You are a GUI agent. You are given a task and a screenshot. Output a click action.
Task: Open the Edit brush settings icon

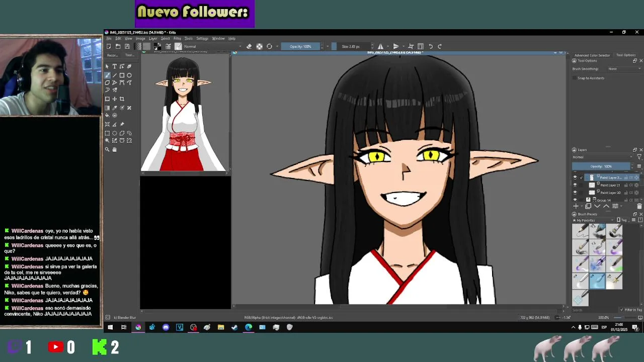(x=168, y=46)
